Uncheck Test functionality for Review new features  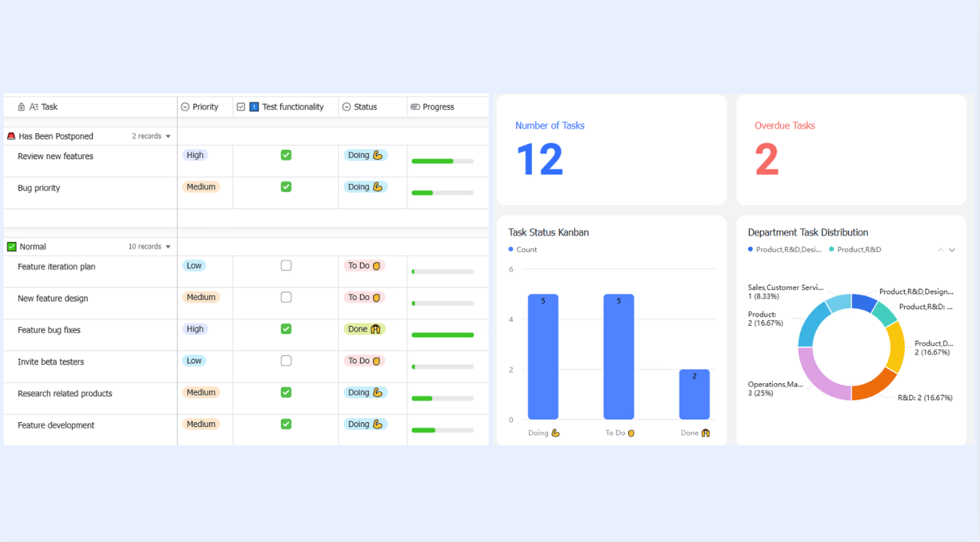click(286, 155)
